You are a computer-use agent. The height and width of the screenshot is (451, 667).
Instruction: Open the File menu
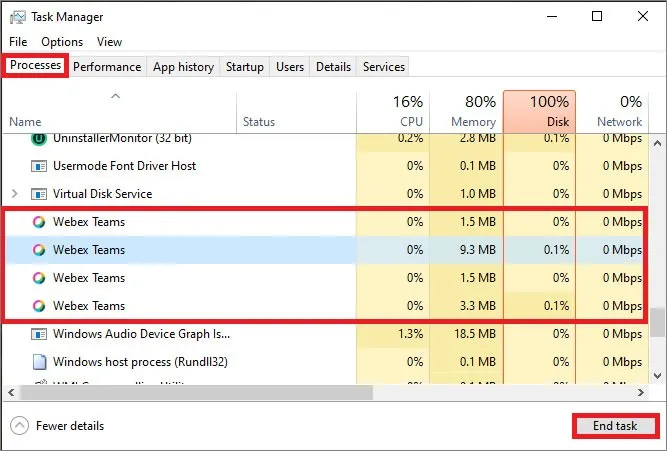18,42
